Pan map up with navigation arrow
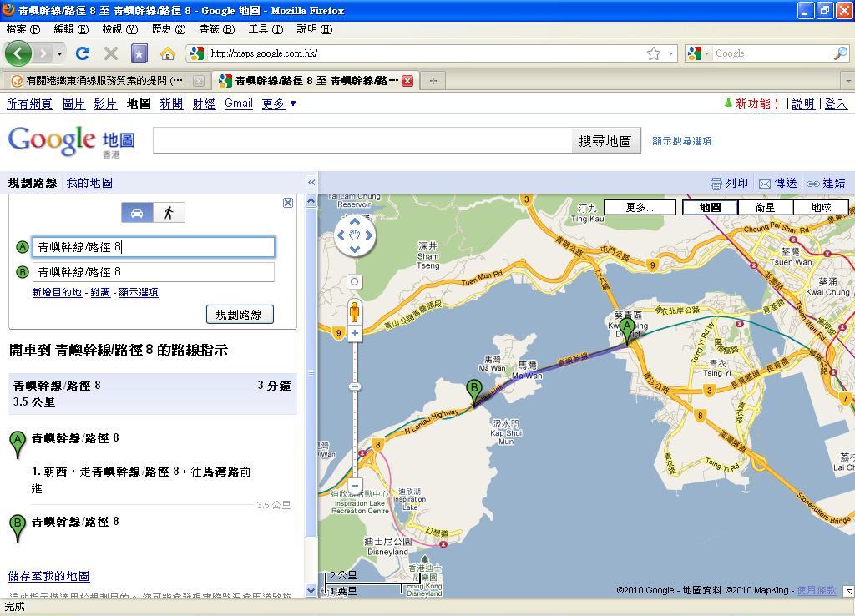This screenshot has height=616, width=855. point(355,222)
